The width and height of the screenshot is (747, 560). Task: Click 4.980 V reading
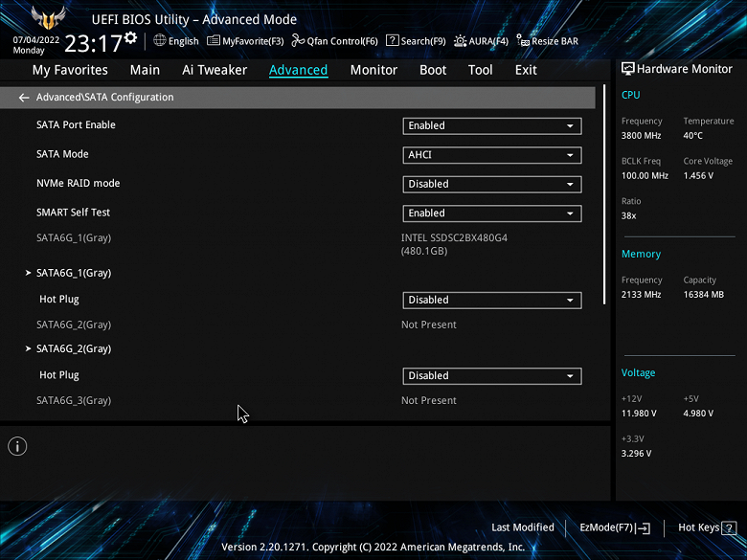point(698,414)
